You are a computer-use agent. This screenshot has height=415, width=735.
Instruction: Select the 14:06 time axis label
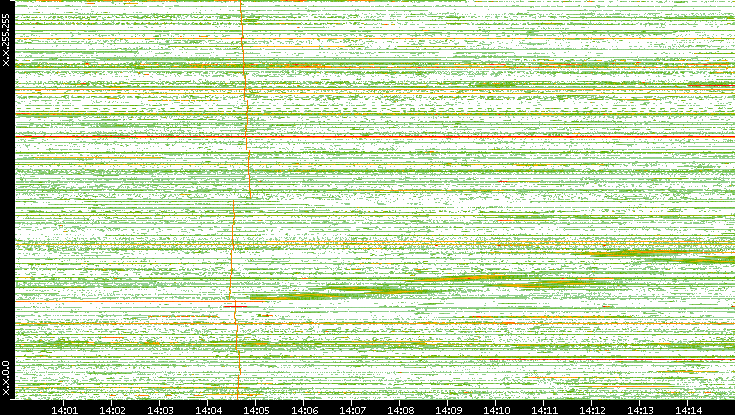tap(304, 410)
